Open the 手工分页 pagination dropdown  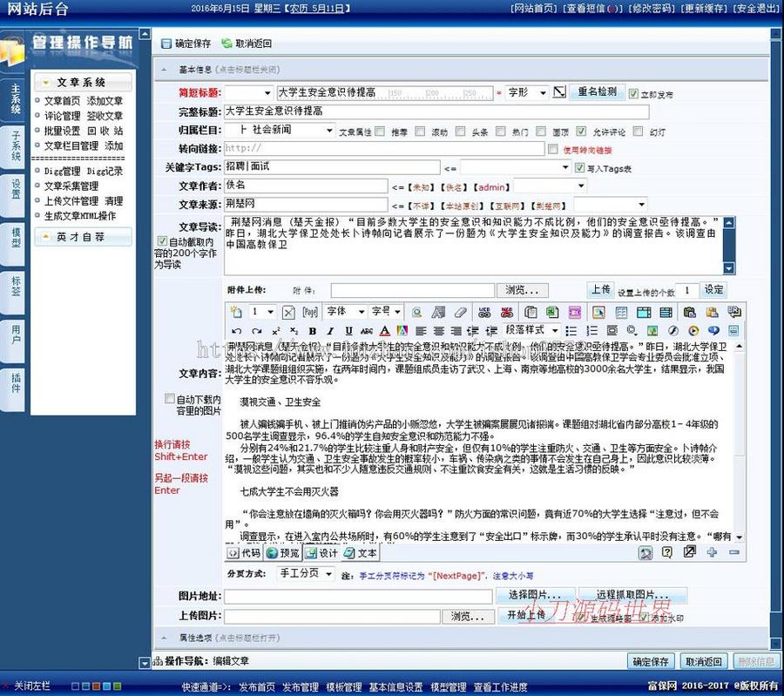(303, 573)
